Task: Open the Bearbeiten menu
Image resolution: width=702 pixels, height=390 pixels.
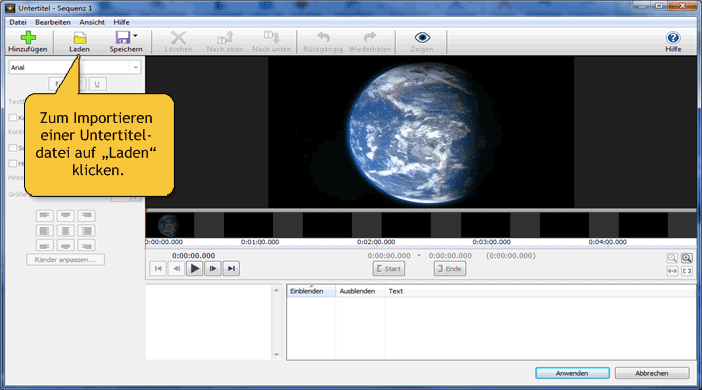Action: pos(53,22)
